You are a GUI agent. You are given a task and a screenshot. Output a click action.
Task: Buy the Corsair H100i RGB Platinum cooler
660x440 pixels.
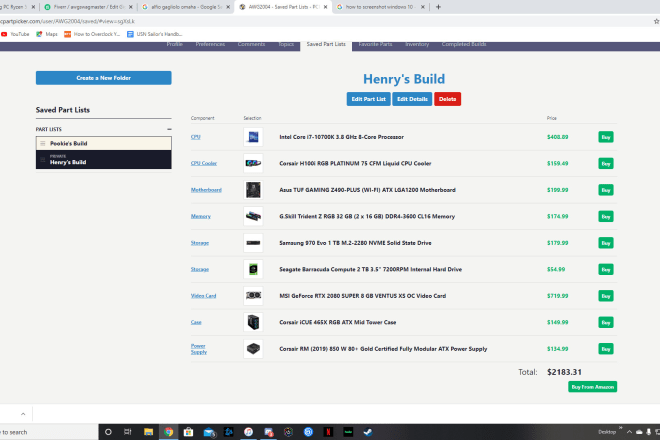click(x=606, y=163)
